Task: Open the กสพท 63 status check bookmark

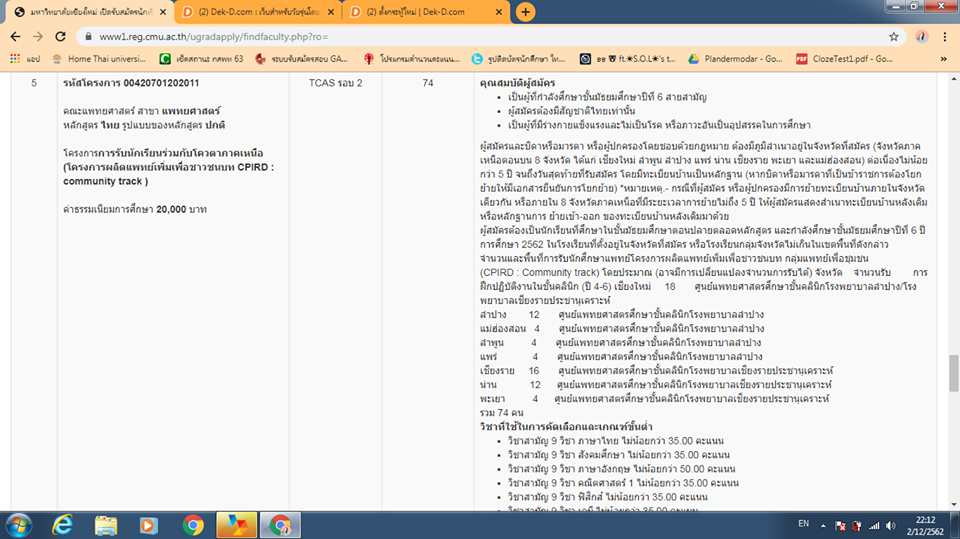Action: 201,59
